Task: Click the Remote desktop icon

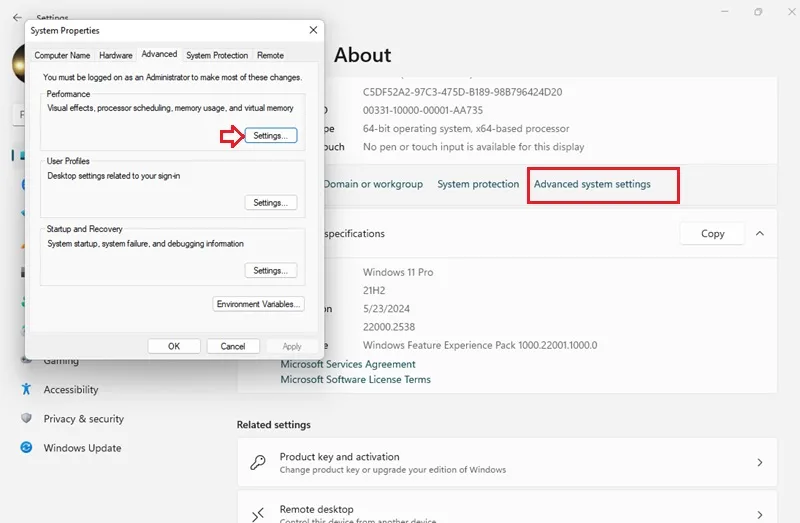Action: coord(258,514)
